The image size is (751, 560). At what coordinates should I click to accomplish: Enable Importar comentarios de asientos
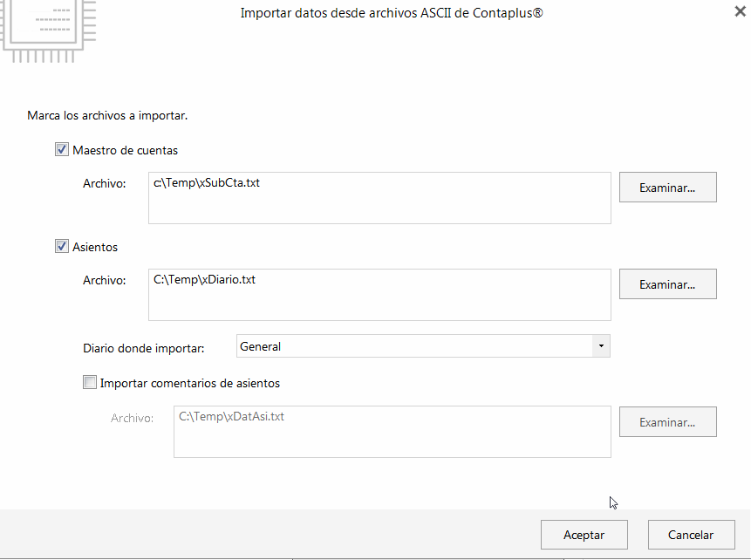[90, 382]
